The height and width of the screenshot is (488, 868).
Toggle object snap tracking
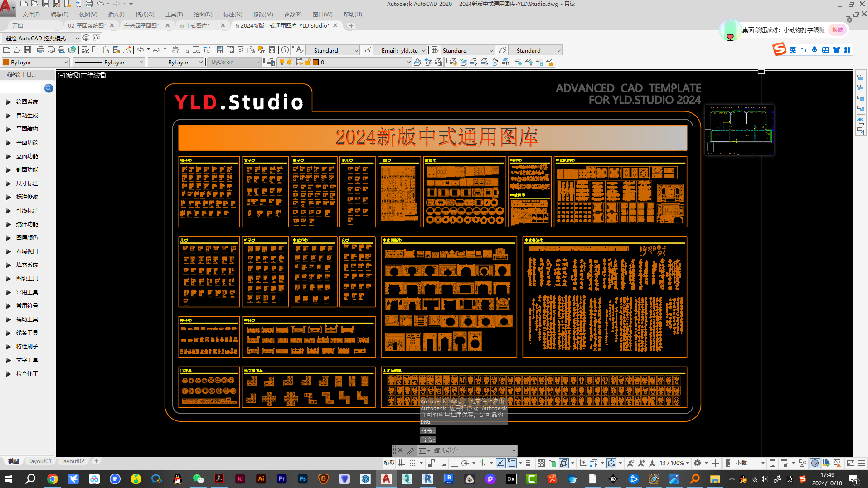tap(501, 463)
